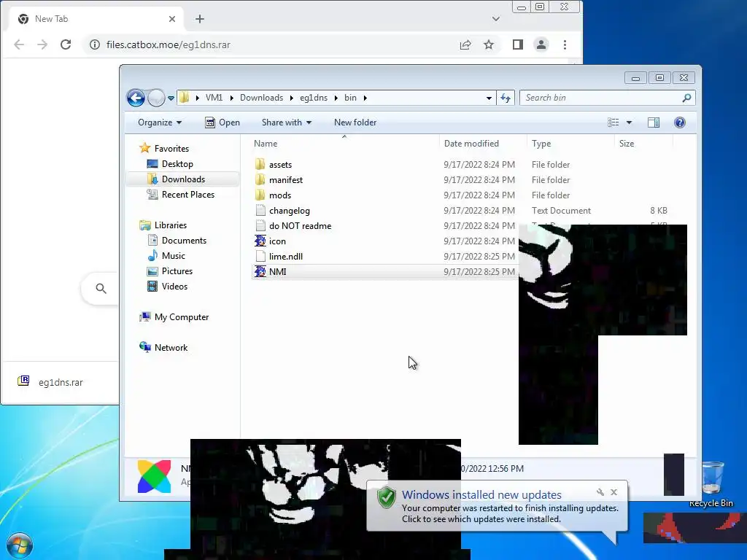Toggle the preview pane icon
747x560 pixels.
coord(654,122)
